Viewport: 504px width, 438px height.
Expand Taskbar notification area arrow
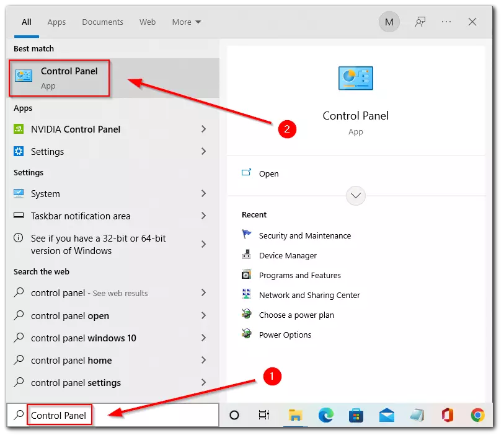coord(203,216)
